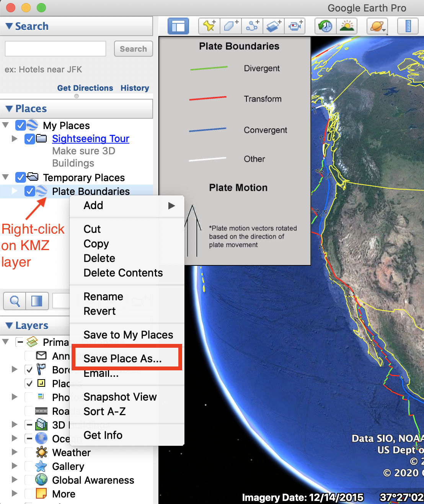The image size is (424, 504).
Task: Select the Add Placemark tool
Action: (x=209, y=26)
